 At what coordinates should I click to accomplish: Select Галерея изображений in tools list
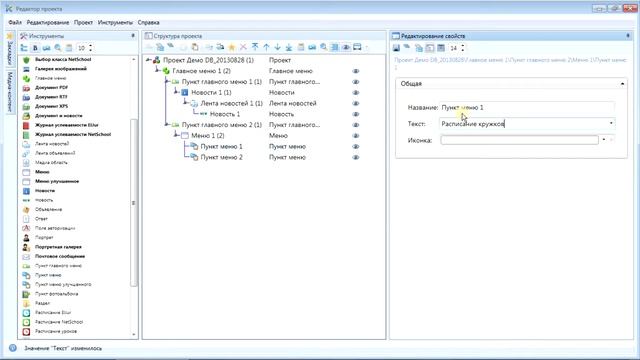click(x=61, y=69)
